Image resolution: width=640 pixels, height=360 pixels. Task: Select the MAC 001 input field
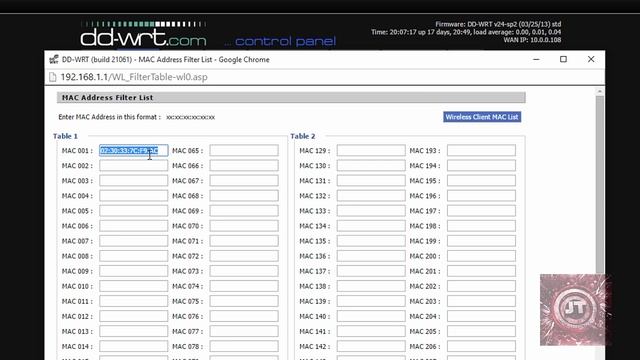133,151
